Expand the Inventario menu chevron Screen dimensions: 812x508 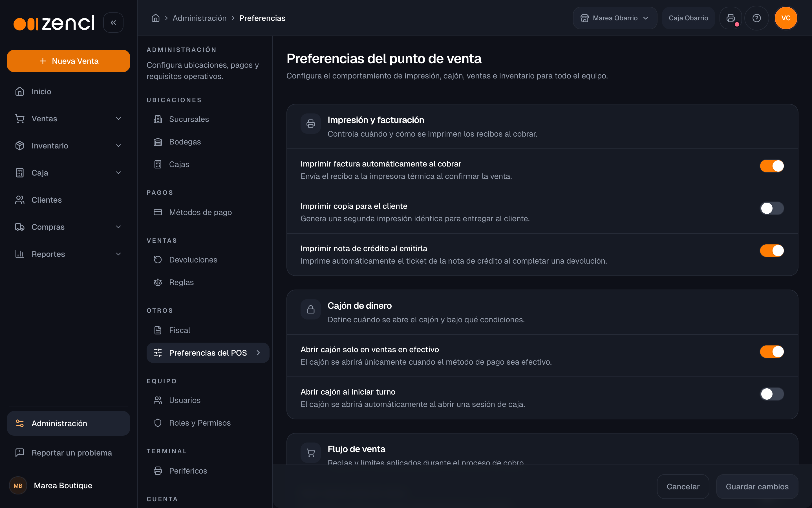[x=118, y=146]
